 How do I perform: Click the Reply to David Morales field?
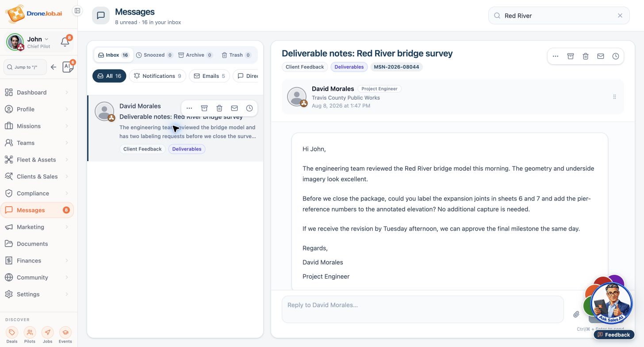click(423, 309)
